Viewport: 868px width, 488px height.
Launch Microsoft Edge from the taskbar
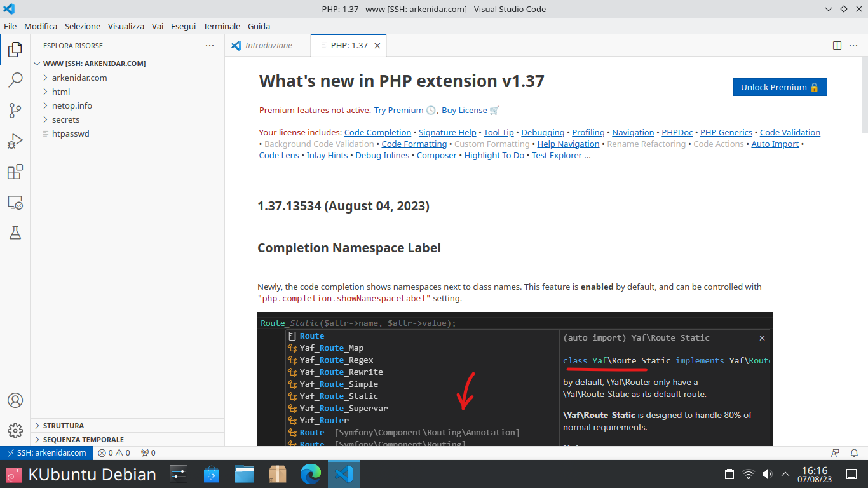[x=311, y=474]
